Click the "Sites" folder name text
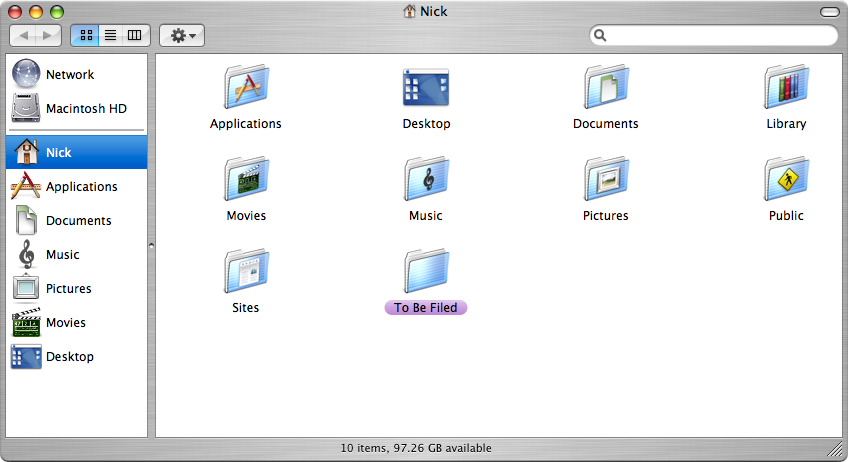Screen dimensions: 848x462 pyautogui.click(x=246, y=307)
